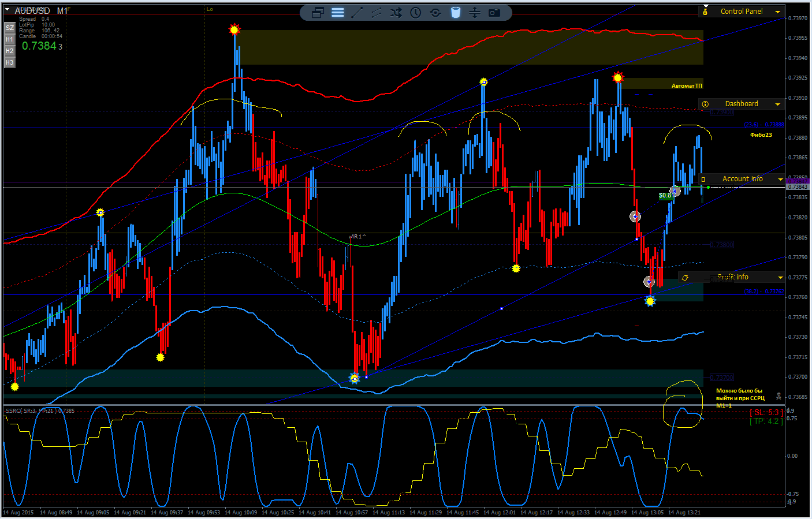Click the icon left of Profit info
The height and width of the screenshot is (519, 812).
coord(686,278)
